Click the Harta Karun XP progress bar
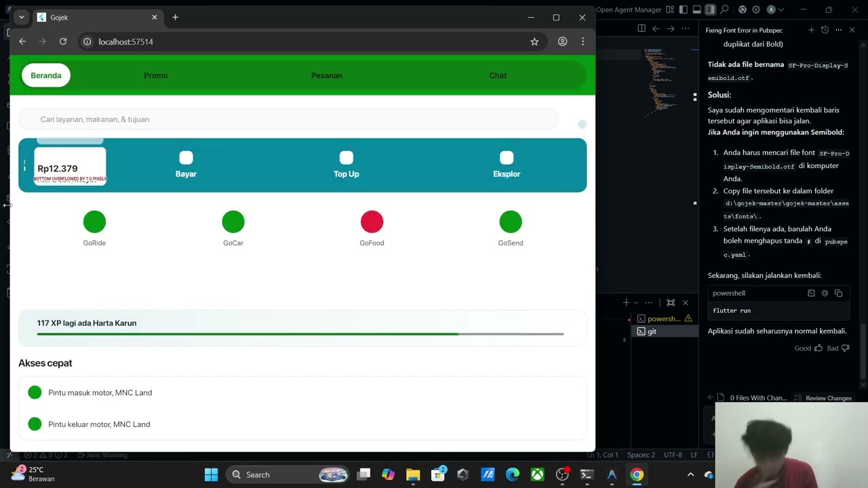This screenshot has width=868, height=488. click(x=300, y=334)
